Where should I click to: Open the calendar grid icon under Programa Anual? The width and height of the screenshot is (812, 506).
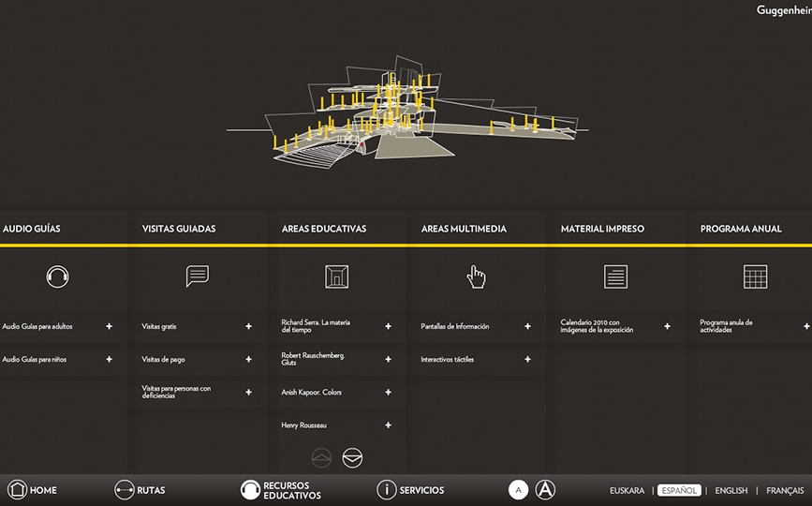point(756,276)
